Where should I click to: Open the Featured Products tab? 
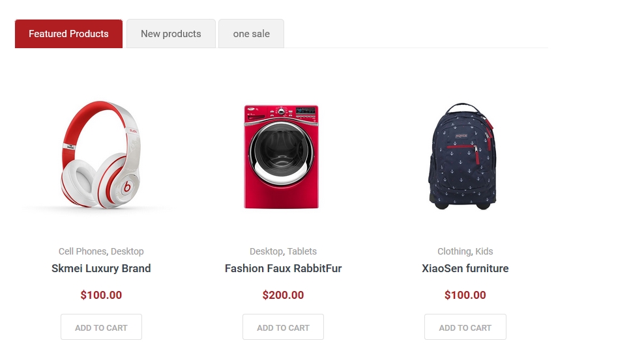click(x=68, y=34)
